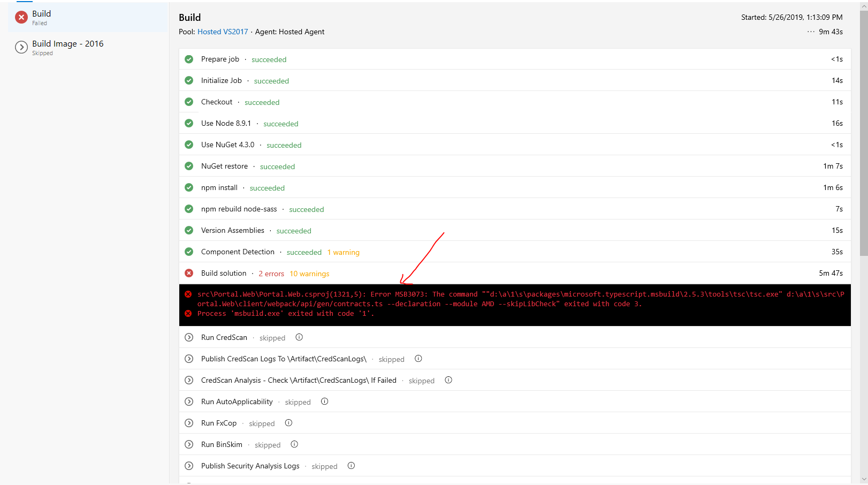Viewport: 868px width, 485px height.
Task: Open the Initialize Job step
Action: 515,80
